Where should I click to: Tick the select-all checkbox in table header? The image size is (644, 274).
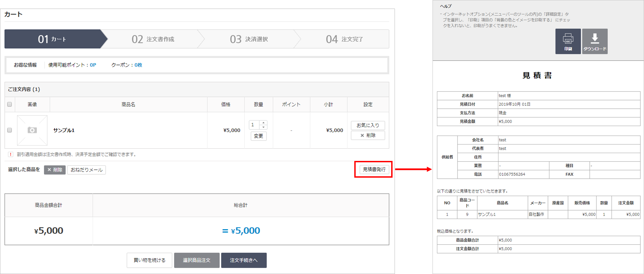tap(10, 105)
